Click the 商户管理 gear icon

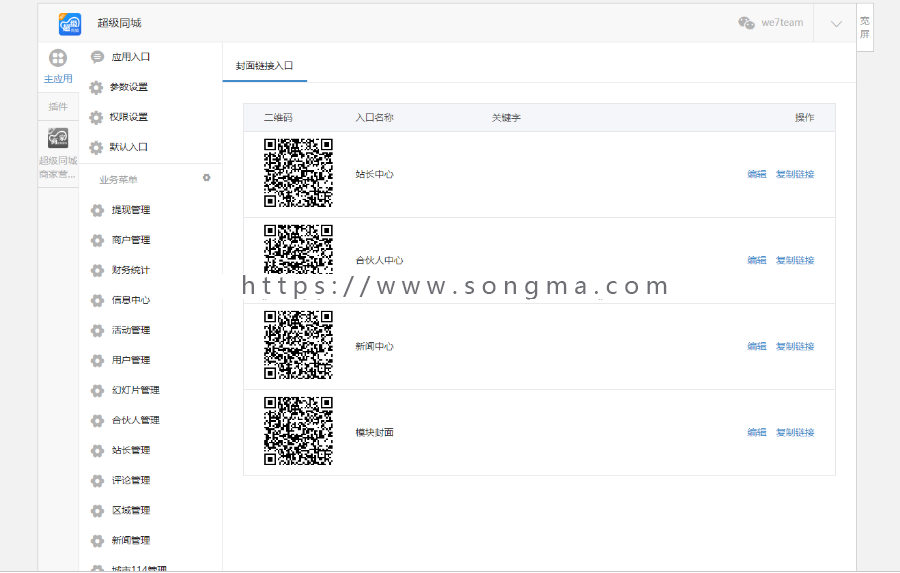tap(98, 240)
